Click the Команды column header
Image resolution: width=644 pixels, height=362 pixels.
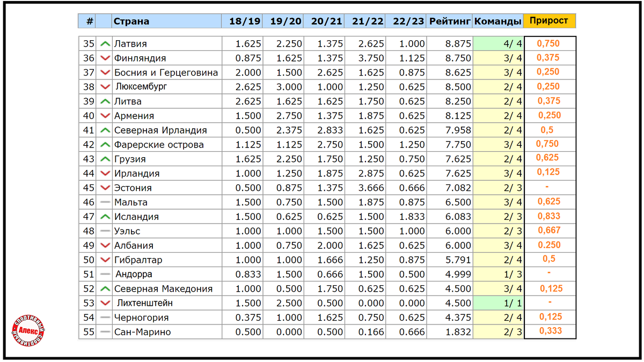point(497,21)
